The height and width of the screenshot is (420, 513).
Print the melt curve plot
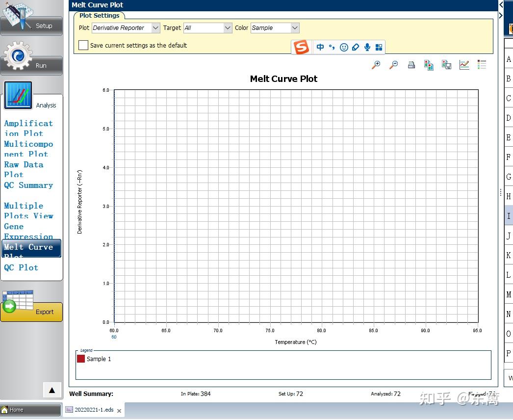click(x=411, y=64)
